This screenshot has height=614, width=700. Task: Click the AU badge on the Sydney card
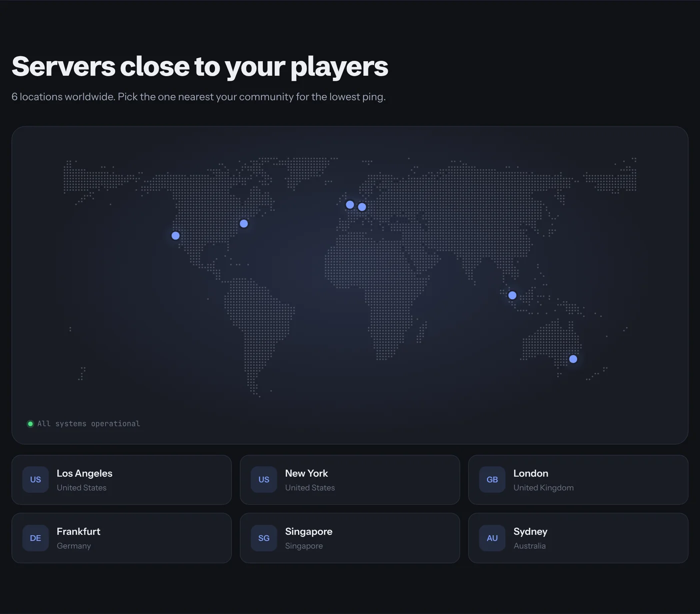coord(492,538)
